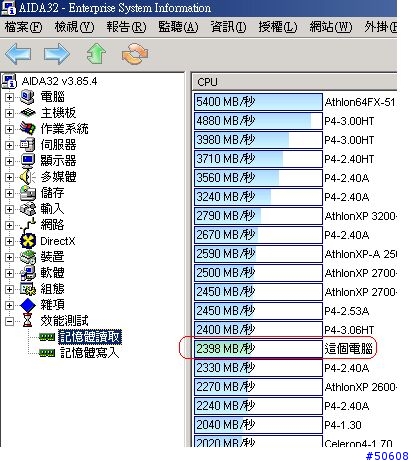Expand the 顯示器 tree node
The image size is (411, 464).
(9, 161)
